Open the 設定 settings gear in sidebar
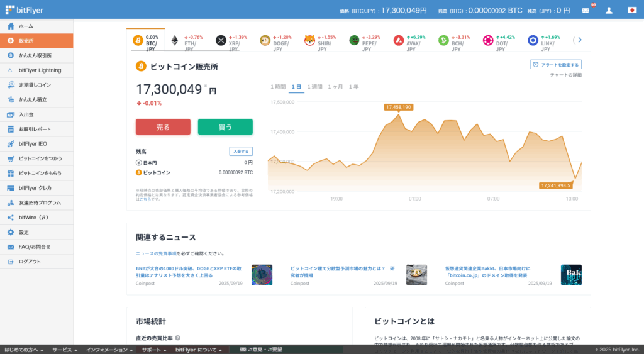Image resolution: width=644 pixels, height=354 pixels. point(11,232)
